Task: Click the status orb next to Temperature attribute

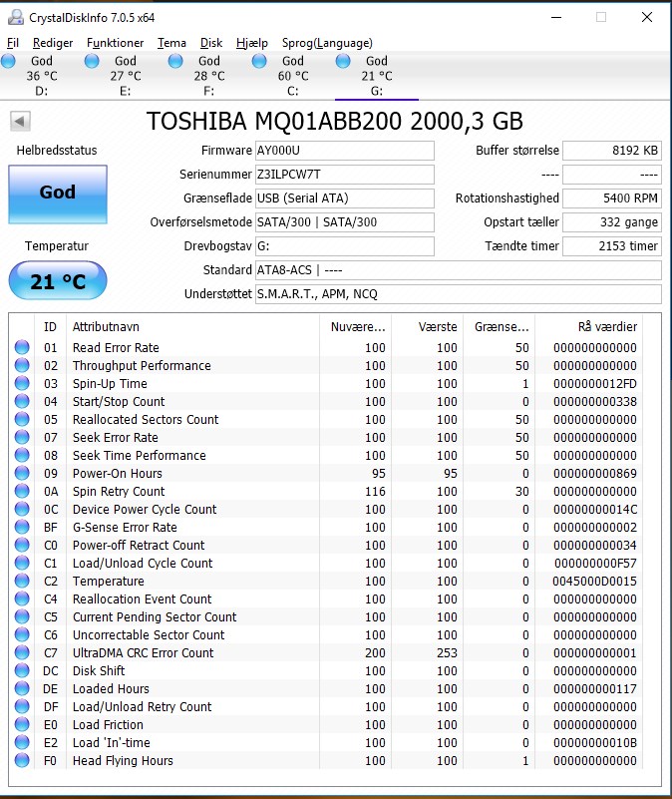Action: click(x=22, y=582)
